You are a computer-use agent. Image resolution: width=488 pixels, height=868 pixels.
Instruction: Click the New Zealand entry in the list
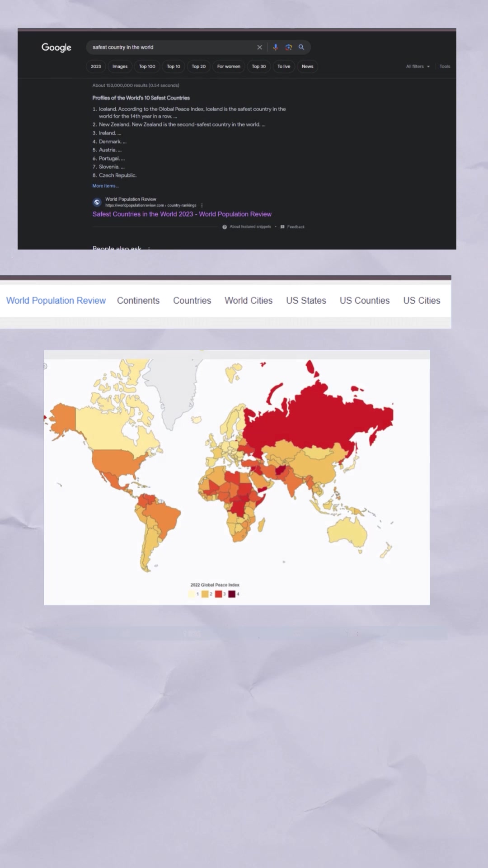click(x=179, y=124)
